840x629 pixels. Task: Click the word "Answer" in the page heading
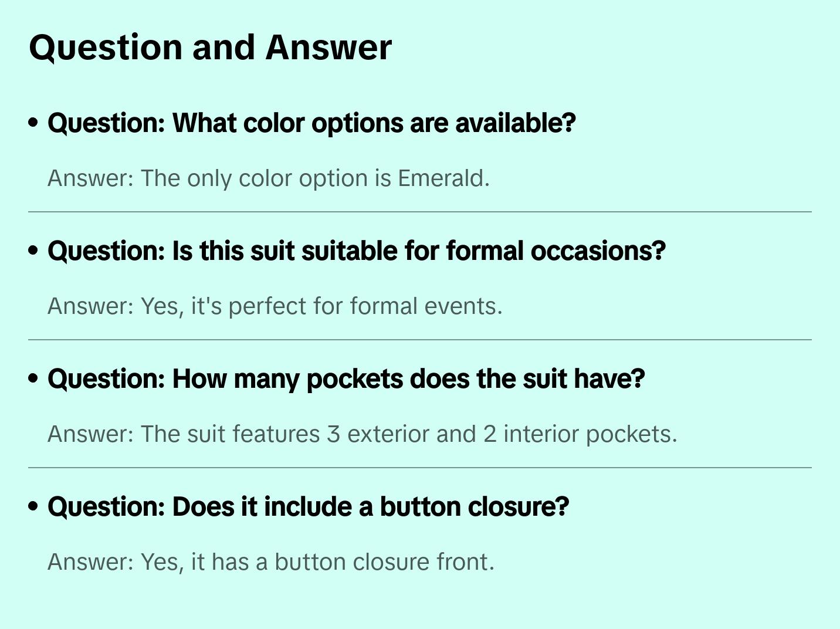(x=328, y=47)
